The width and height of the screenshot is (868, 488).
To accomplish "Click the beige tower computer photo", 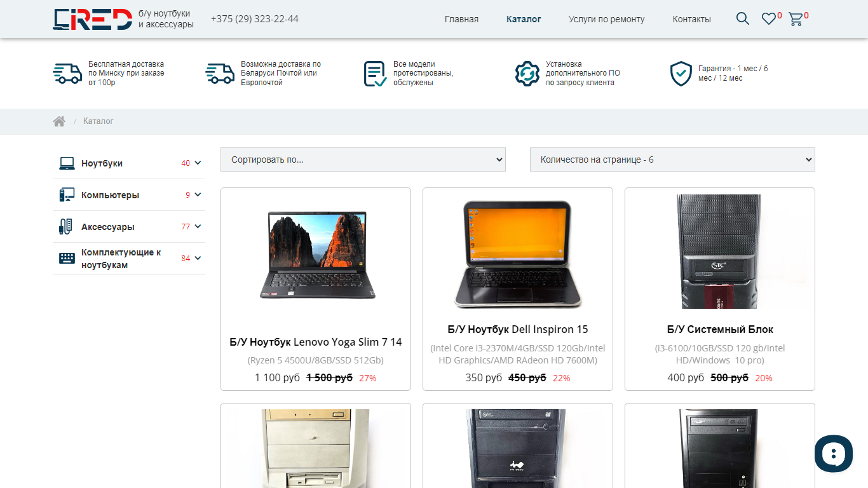I will pos(316,449).
